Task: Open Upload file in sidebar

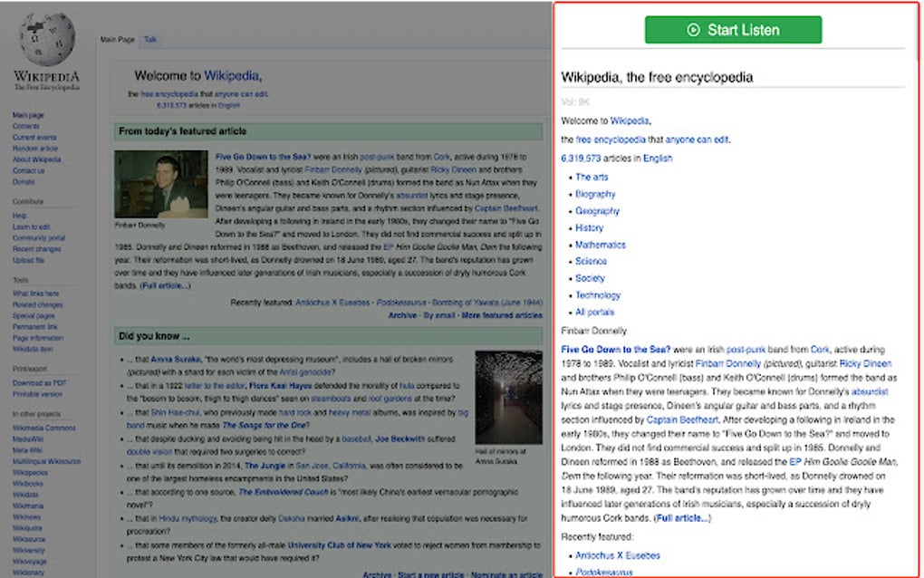Action: tap(28, 260)
